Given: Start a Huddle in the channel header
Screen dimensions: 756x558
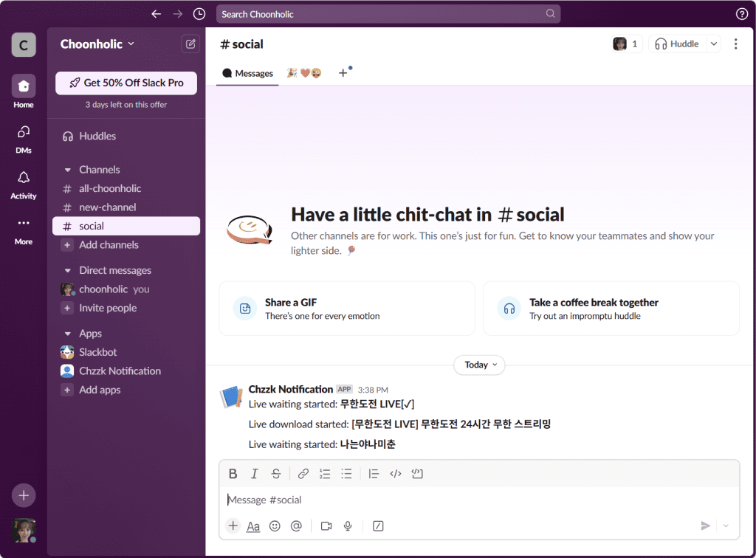Looking at the screenshot, I should click(x=677, y=44).
